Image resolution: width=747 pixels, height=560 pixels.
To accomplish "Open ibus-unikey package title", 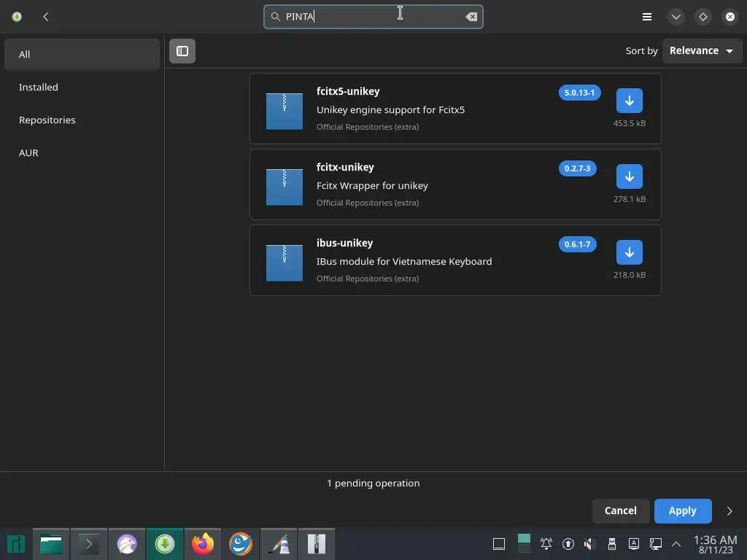I will point(344,243).
